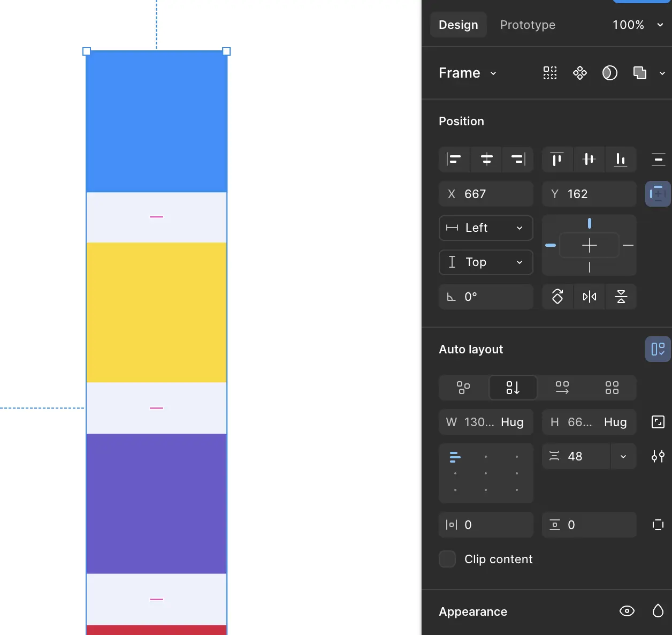Click the align bottom icon

coord(621,160)
